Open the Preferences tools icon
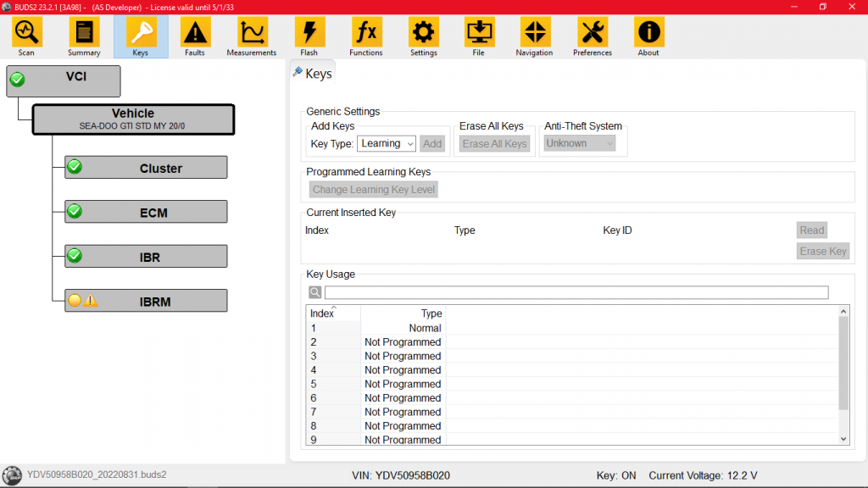 592,33
